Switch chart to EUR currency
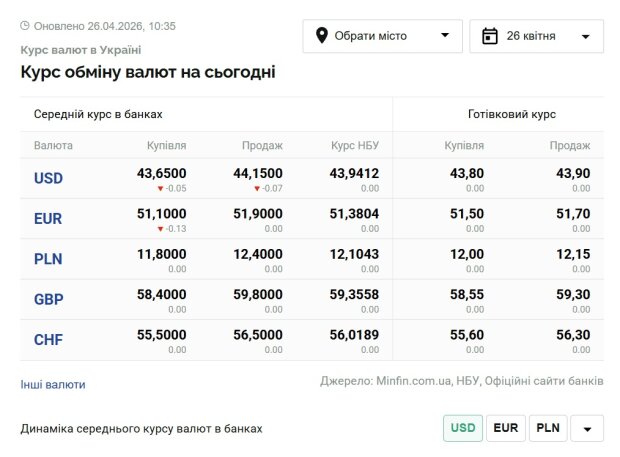 coord(506,428)
